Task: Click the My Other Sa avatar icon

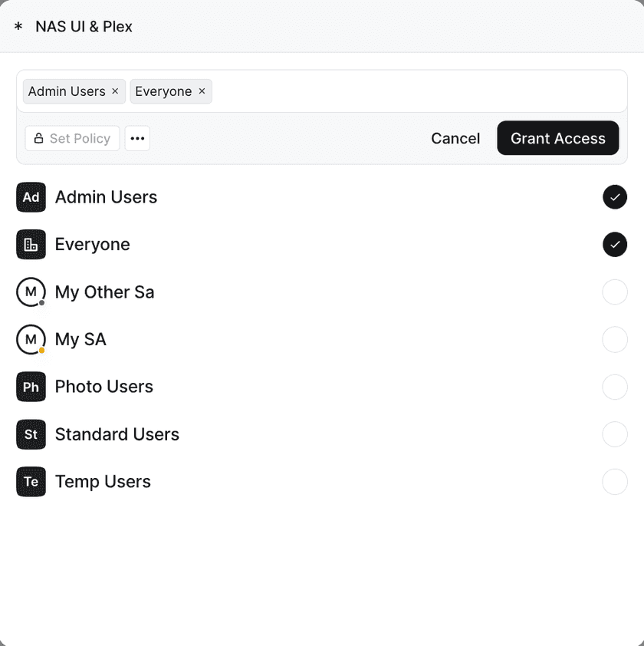Action: [31, 292]
